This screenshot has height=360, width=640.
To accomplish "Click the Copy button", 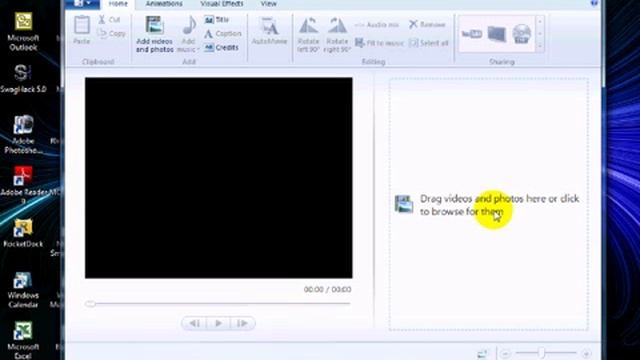I will point(111,34).
